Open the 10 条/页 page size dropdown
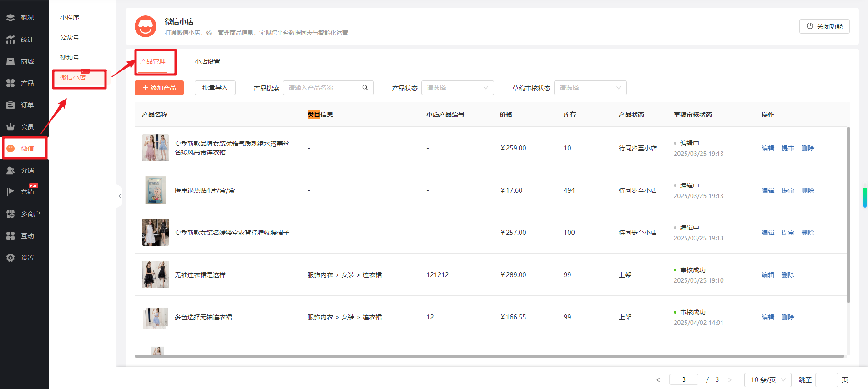 coord(768,380)
